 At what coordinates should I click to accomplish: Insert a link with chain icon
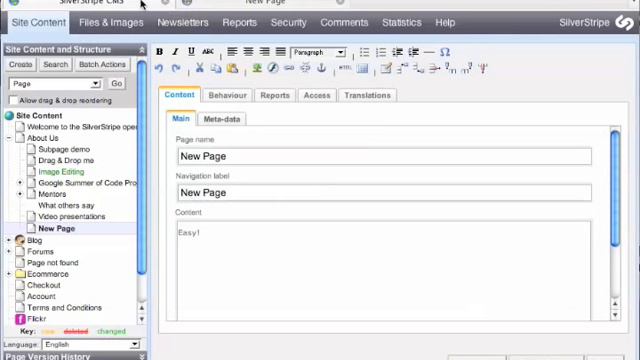click(289, 68)
